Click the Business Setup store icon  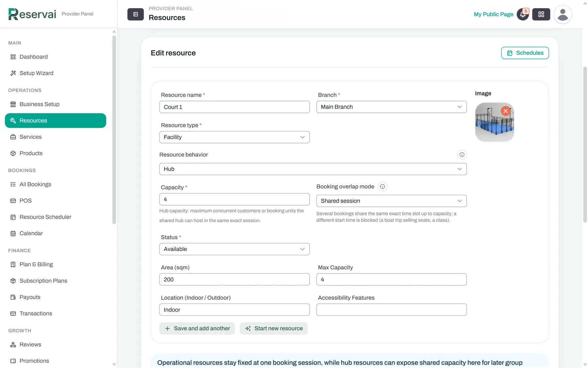tap(13, 104)
